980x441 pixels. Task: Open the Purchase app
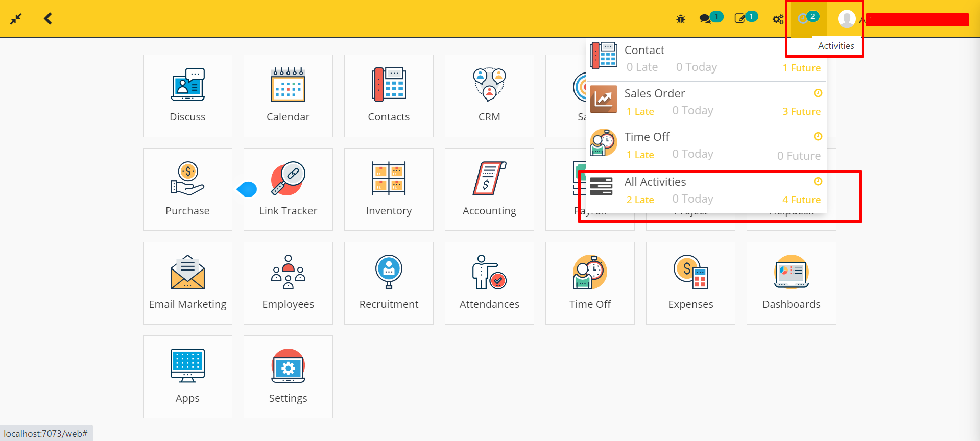pyautogui.click(x=187, y=189)
